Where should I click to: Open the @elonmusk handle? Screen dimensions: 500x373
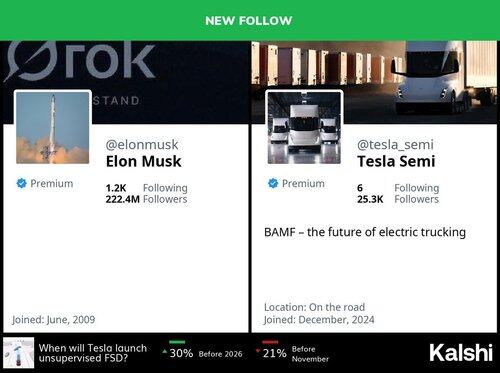(142, 145)
